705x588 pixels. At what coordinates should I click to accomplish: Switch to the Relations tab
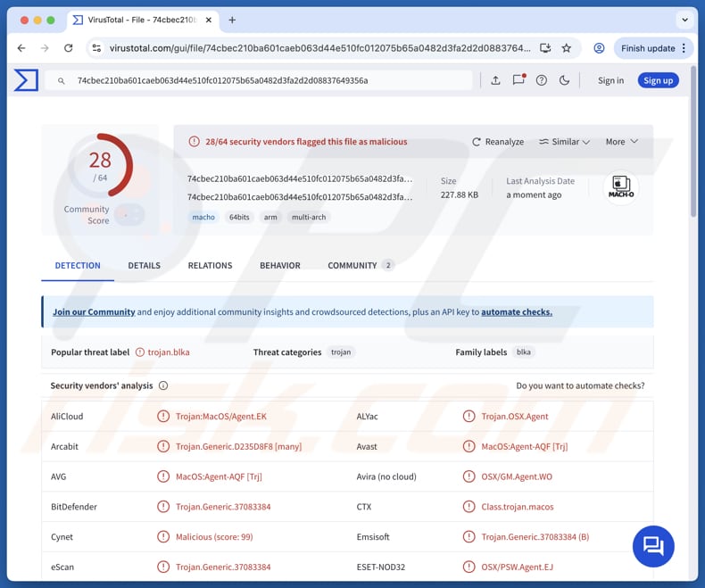210,265
